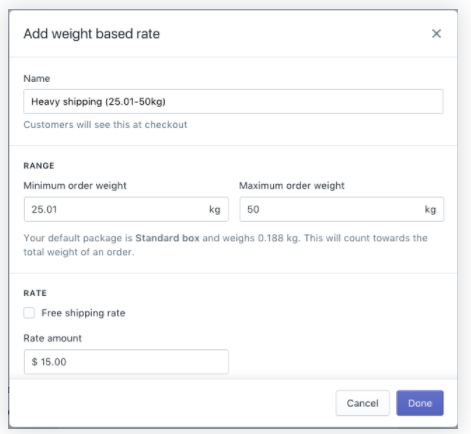471x434 pixels.
Task: Click the Add weight based rate title
Action: (92, 34)
